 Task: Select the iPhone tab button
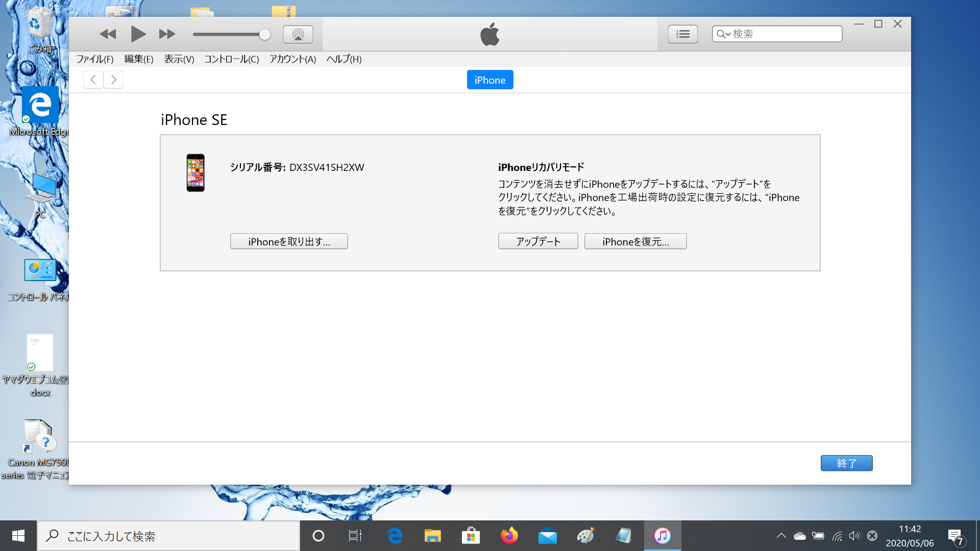tap(489, 80)
